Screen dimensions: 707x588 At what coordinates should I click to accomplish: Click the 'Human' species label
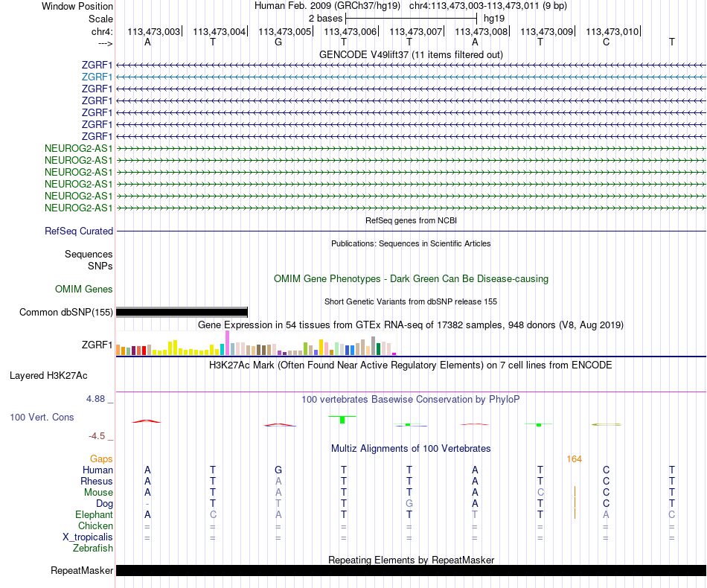pyautogui.click(x=97, y=470)
